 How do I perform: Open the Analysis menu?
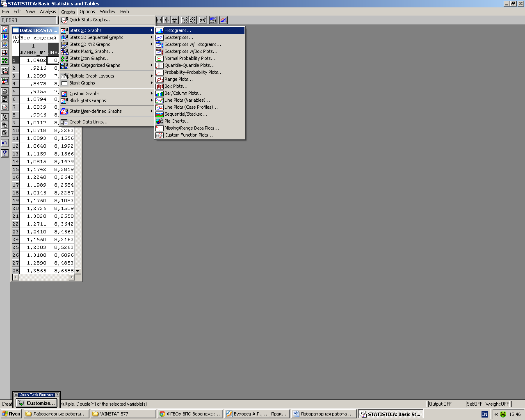tap(48, 11)
